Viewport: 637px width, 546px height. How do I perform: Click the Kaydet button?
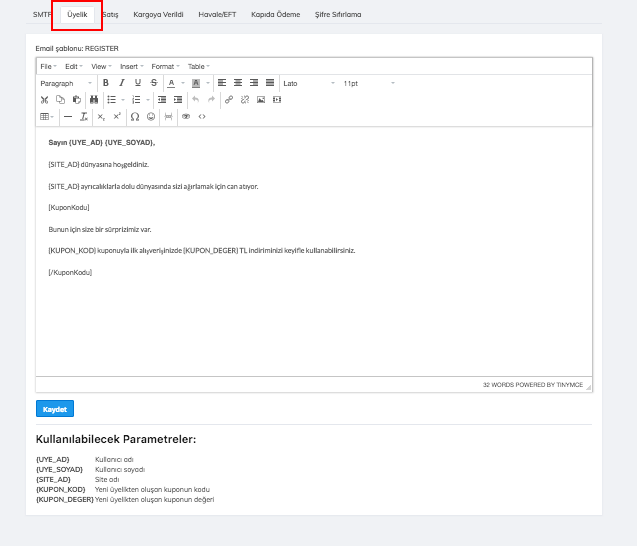(55, 409)
